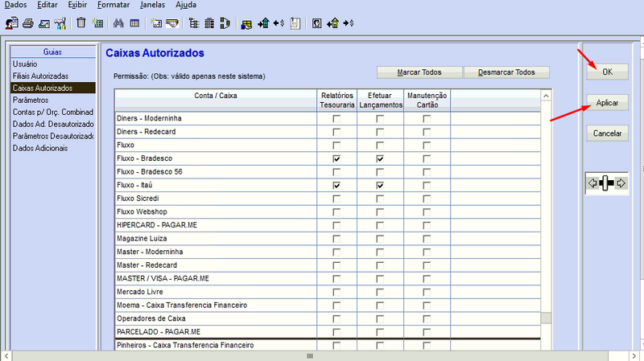Uncheck Relatórios Tesouraria for Fluxo - Bradesco
Viewport: 644px width, 361px height.
click(336, 158)
